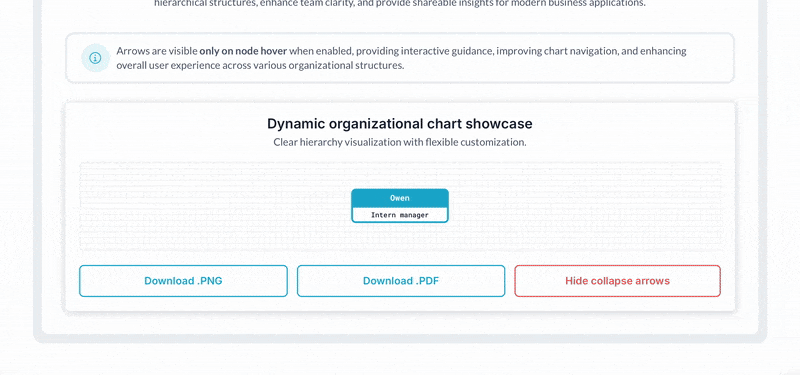
Task: Click the Intern manager title label
Action: pos(399,215)
